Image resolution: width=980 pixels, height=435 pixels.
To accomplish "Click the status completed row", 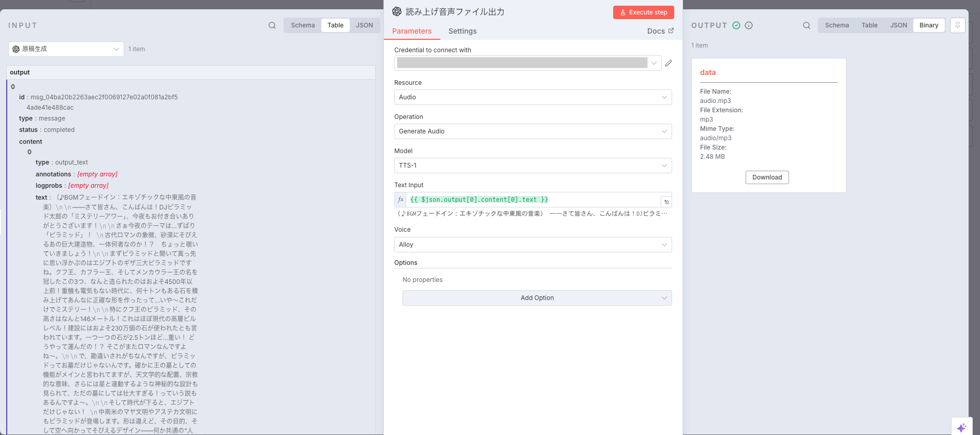I will pos(47,130).
